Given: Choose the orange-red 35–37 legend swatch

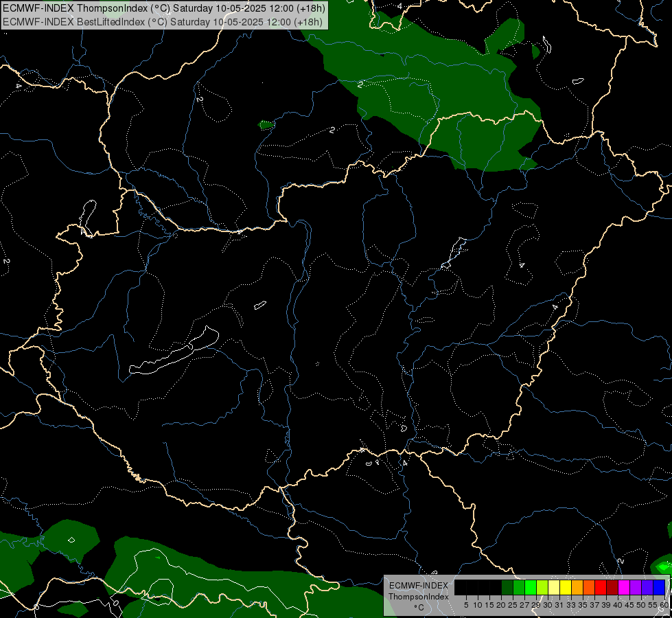Looking at the screenshot, I should click(x=589, y=587).
